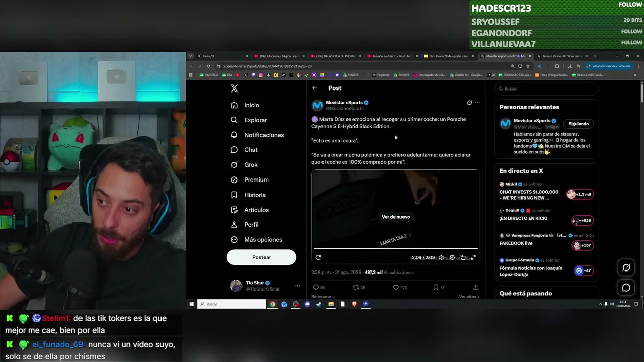Click the browser back button
Viewport: 644px width, 362px height.
pos(191,66)
